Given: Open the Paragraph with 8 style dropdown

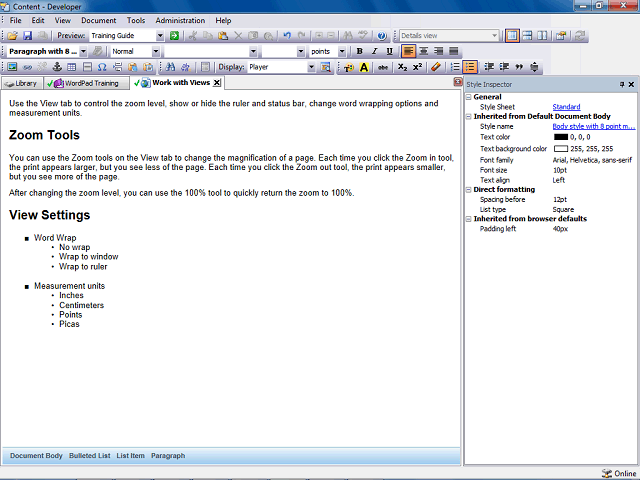Looking at the screenshot, I should (x=83, y=51).
